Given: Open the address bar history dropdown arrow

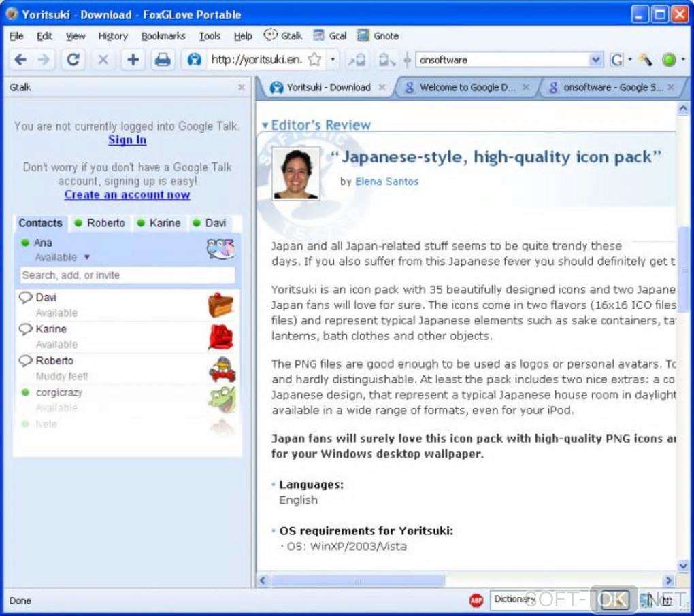Looking at the screenshot, I should coord(333,59).
